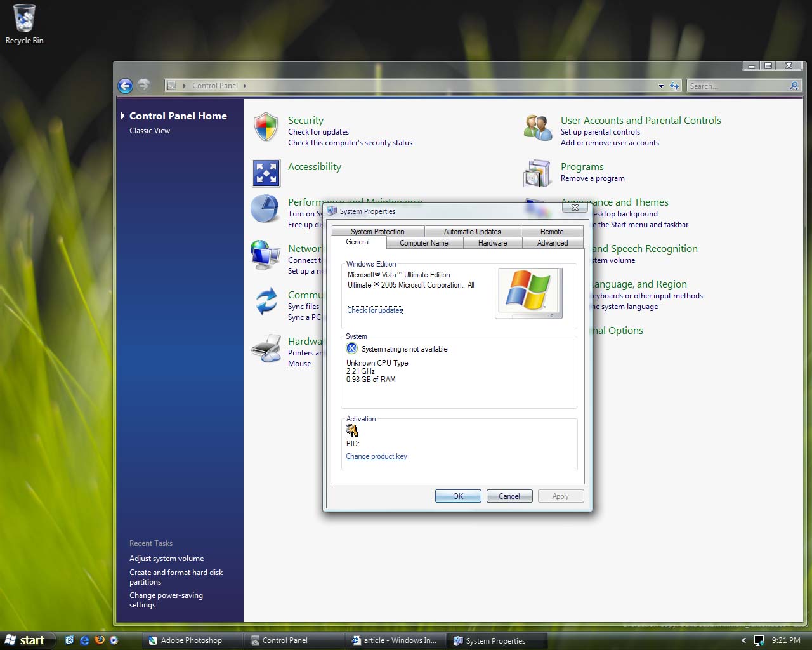Click the Security shield icon
The height and width of the screenshot is (650, 812).
pos(266,127)
